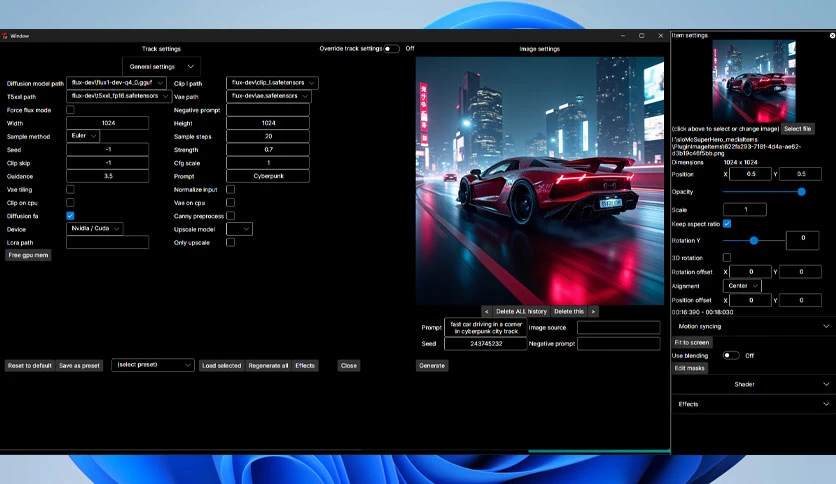Toggle Override track settings switch

[391, 49]
